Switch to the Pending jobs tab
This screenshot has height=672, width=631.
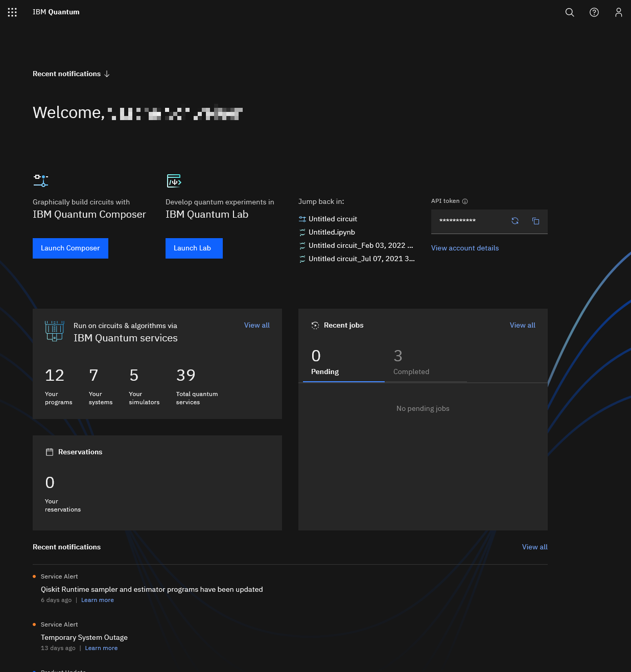344,363
